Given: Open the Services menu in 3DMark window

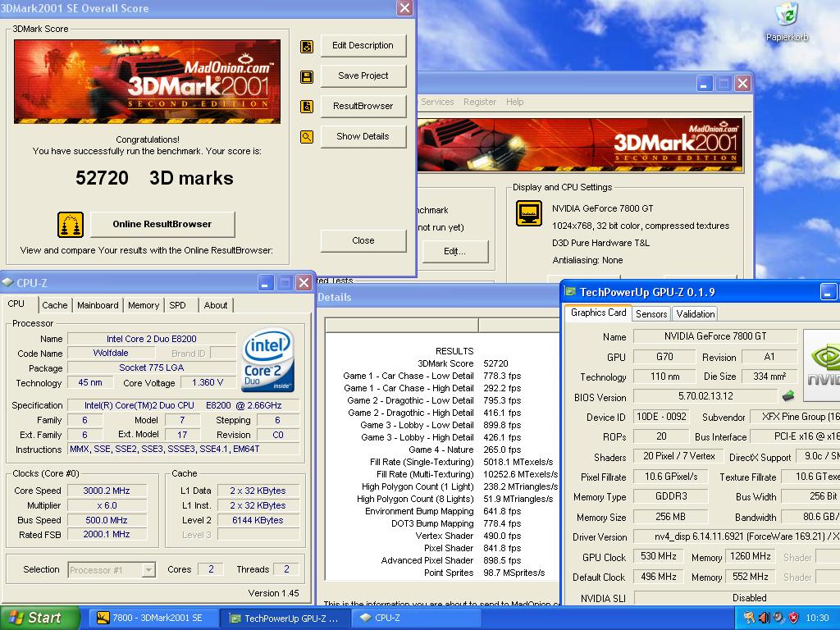Looking at the screenshot, I should (437, 102).
